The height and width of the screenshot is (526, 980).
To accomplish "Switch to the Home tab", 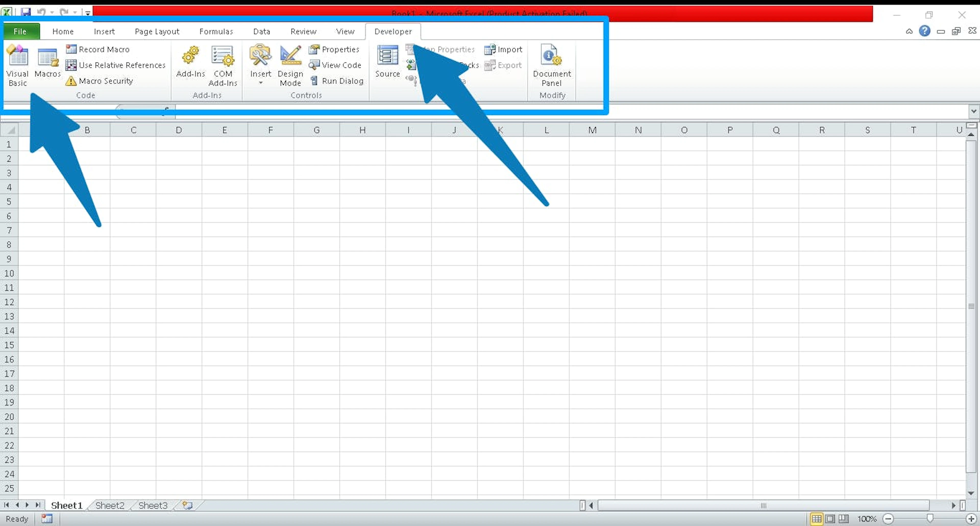I will (x=63, y=32).
